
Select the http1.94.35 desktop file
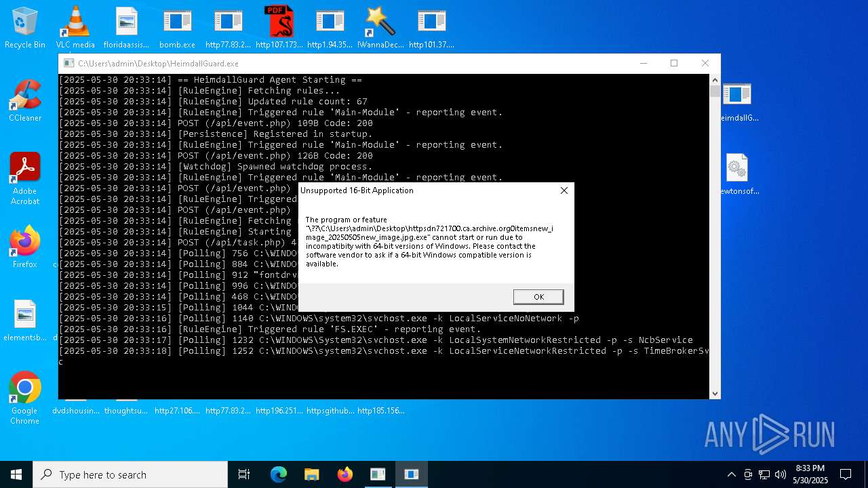pyautogui.click(x=330, y=27)
